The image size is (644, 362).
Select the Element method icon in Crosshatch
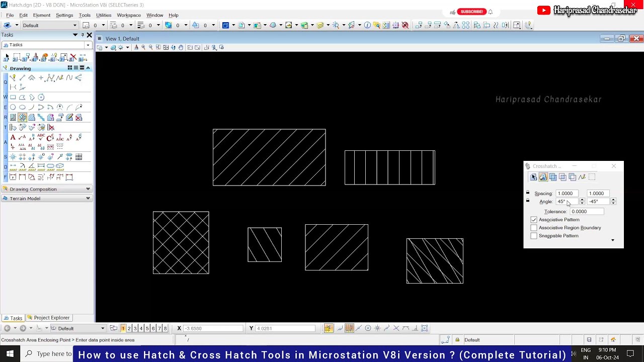533,177
